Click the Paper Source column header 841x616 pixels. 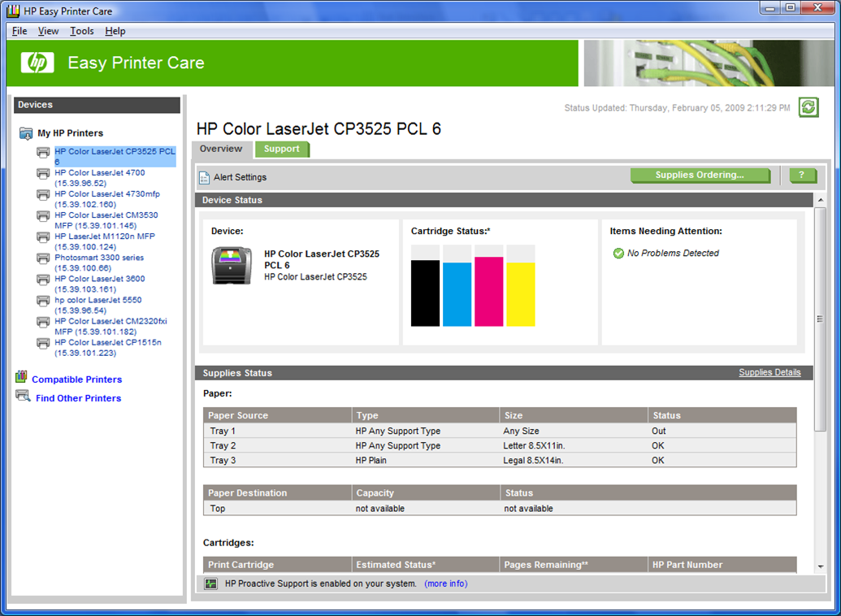click(x=278, y=415)
